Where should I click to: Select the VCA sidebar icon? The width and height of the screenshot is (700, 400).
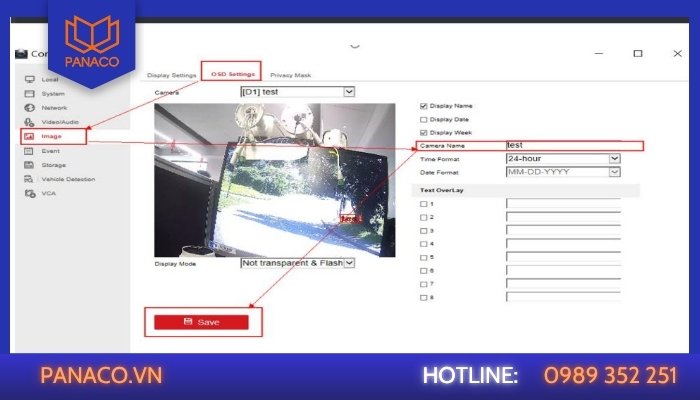click(x=30, y=193)
